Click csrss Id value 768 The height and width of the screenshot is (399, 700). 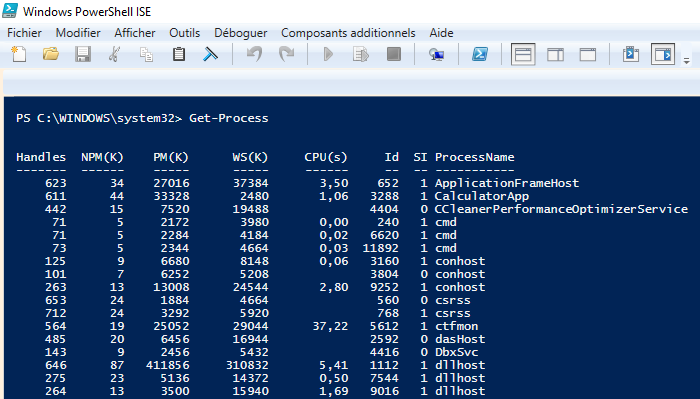pyautogui.click(x=388, y=312)
